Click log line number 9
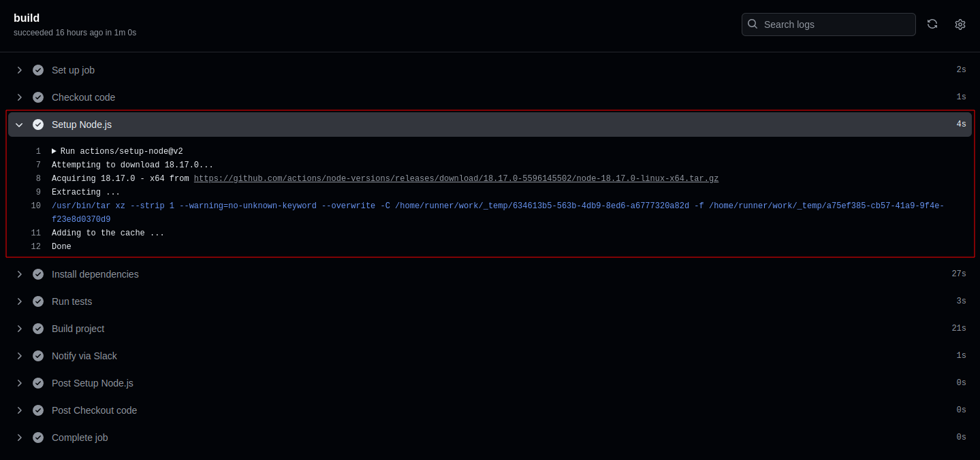Viewport: 980px width, 460px height. (x=38, y=192)
